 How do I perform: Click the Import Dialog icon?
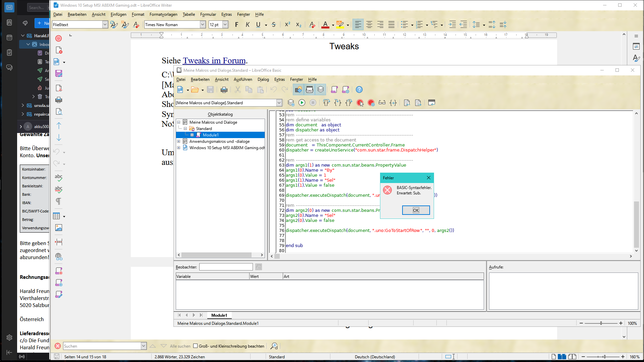[432, 103]
